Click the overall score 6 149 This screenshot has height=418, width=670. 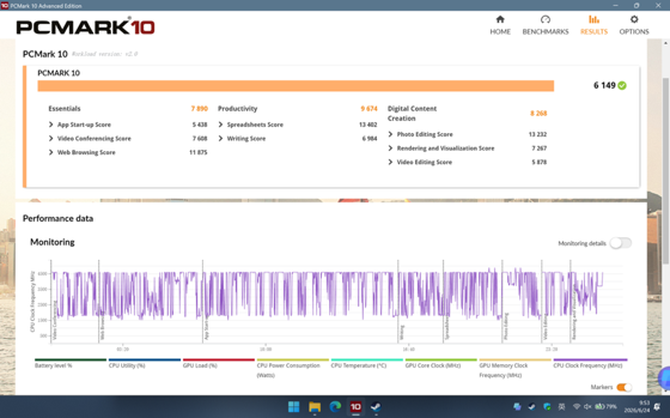coord(604,85)
